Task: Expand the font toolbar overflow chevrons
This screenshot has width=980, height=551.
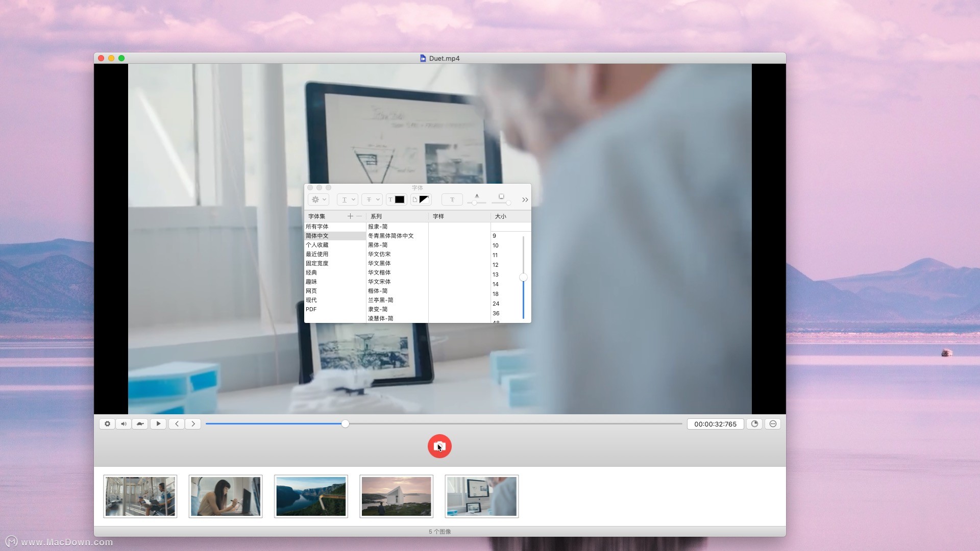Action: (525, 199)
